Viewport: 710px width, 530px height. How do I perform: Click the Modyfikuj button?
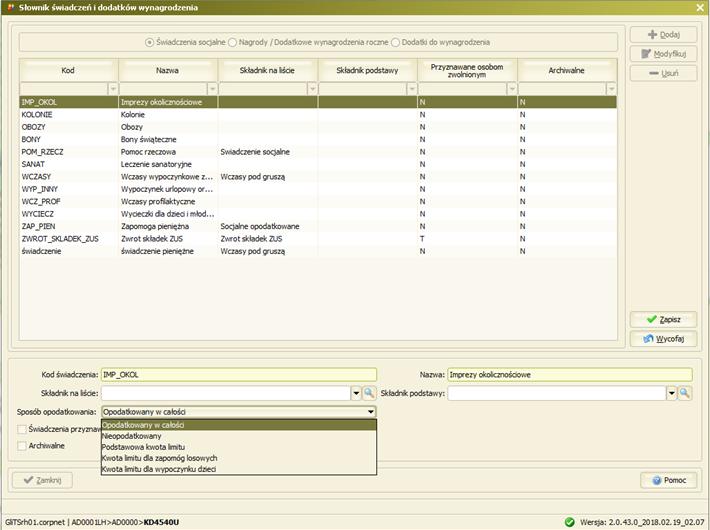click(663, 54)
